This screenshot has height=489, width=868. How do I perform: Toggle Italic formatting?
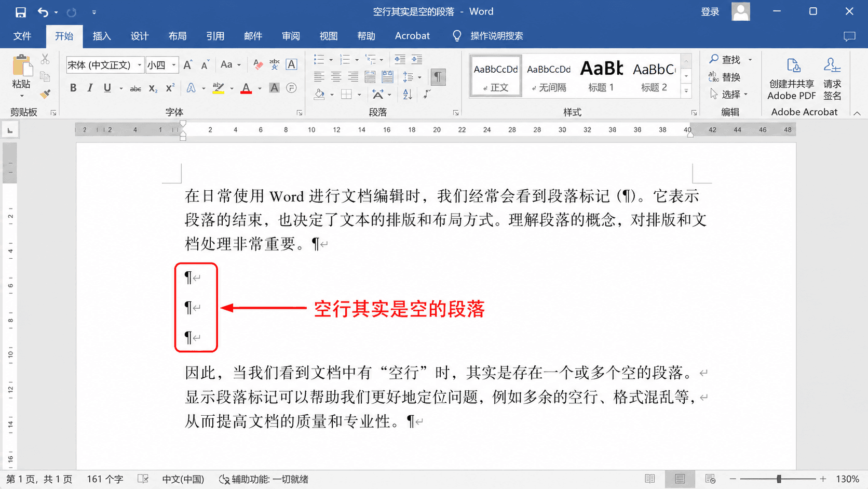tap(90, 88)
